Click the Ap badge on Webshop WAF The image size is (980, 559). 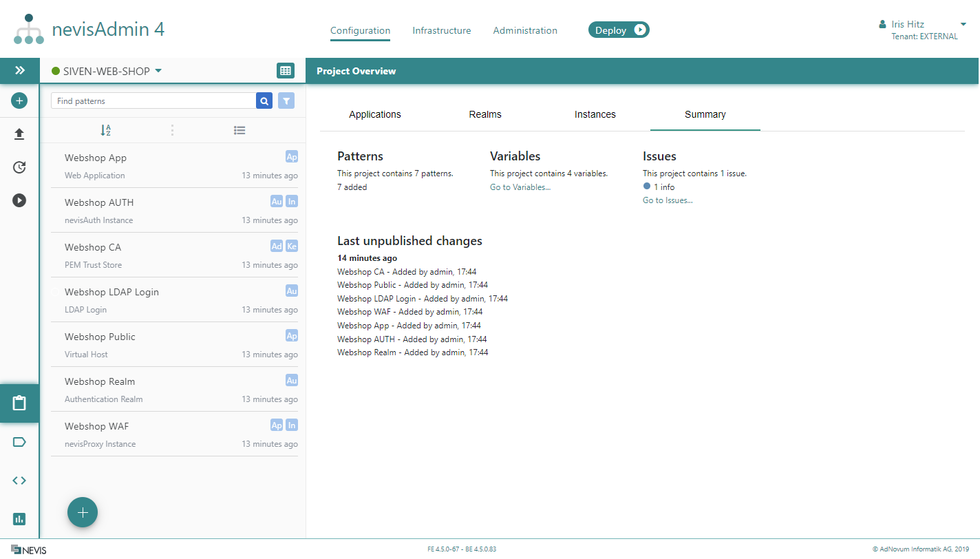(277, 425)
